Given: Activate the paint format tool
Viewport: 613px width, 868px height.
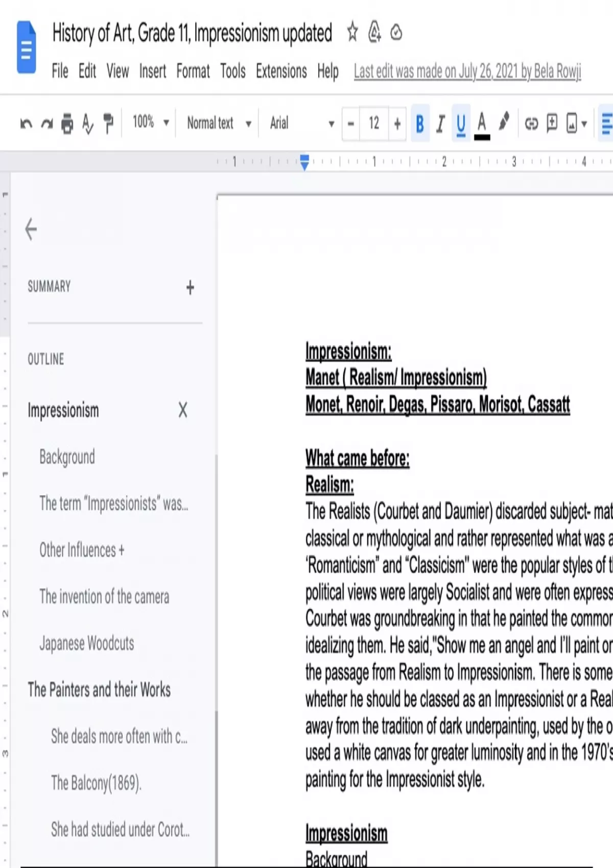Looking at the screenshot, I should coord(108,124).
